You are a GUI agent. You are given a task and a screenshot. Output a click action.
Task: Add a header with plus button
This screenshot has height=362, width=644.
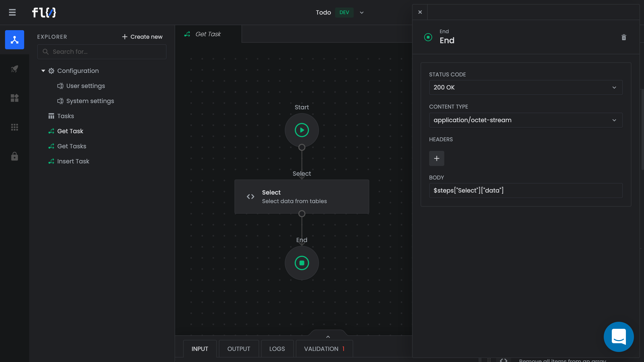pyautogui.click(x=437, y=158)
